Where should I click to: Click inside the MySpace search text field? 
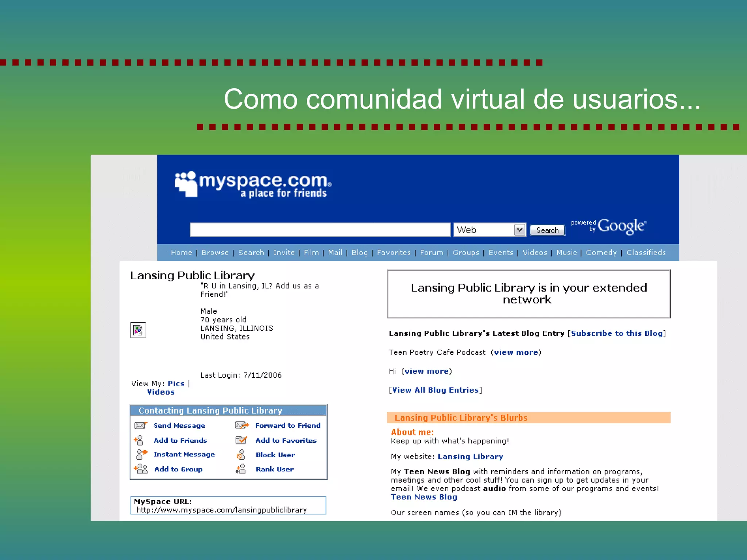(320, 230)
